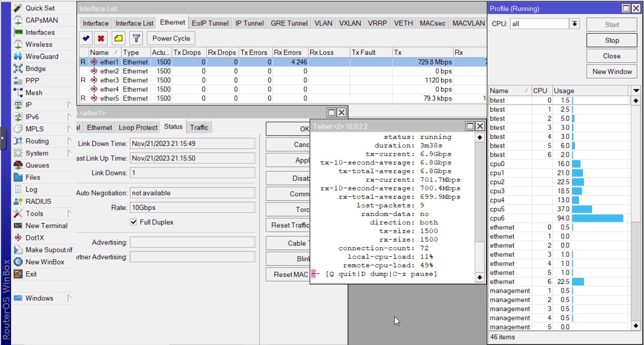644x345 pixels.
Task: Click the red X disable icon
Action: click(x=101, y=38)
